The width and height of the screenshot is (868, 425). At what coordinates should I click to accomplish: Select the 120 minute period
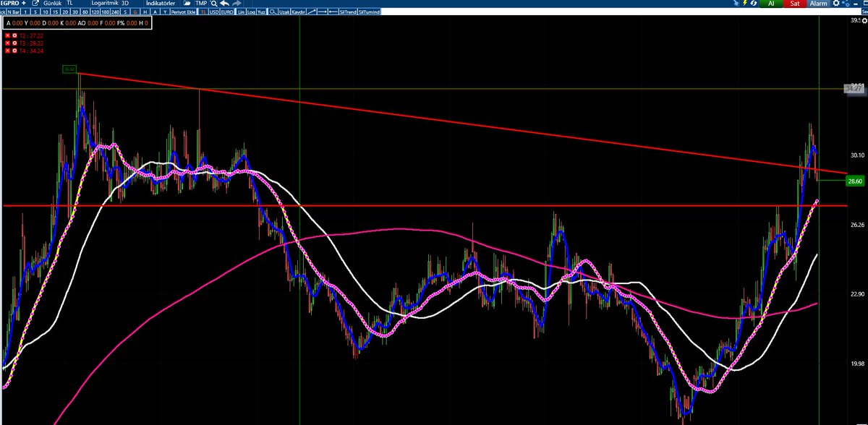[95, 12]
